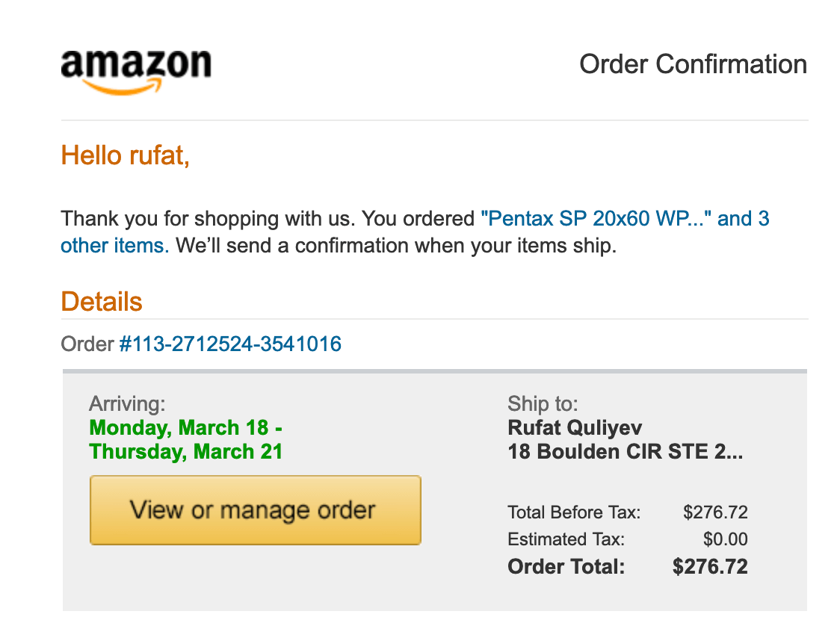This screenshot has width=840, height=623.
Task: Click the Order Confirmation heading
Action: coord(693,64)
